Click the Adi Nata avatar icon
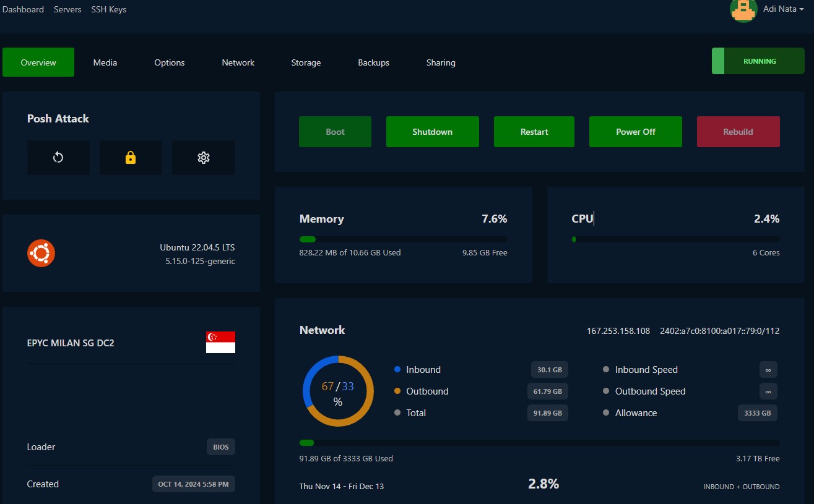Image resolution: width=814 pixels, height=504 pixels. [743, 11]
